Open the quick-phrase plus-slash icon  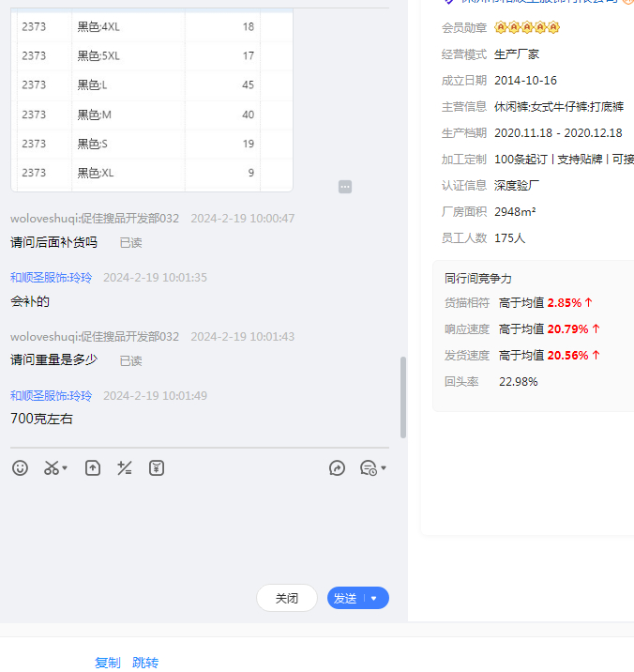pyautogui.click(x=125, y=468)
